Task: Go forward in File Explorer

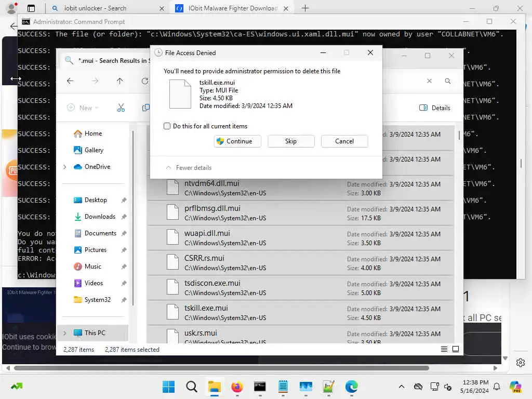Action: tap(95, 81)
